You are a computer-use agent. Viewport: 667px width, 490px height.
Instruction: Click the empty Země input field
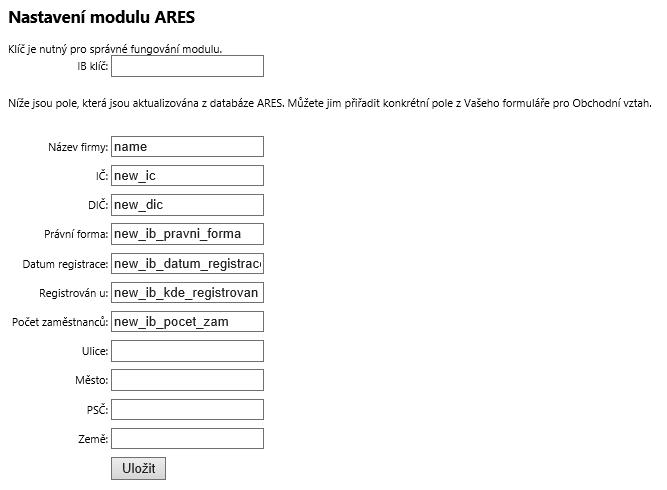(188, 439)
